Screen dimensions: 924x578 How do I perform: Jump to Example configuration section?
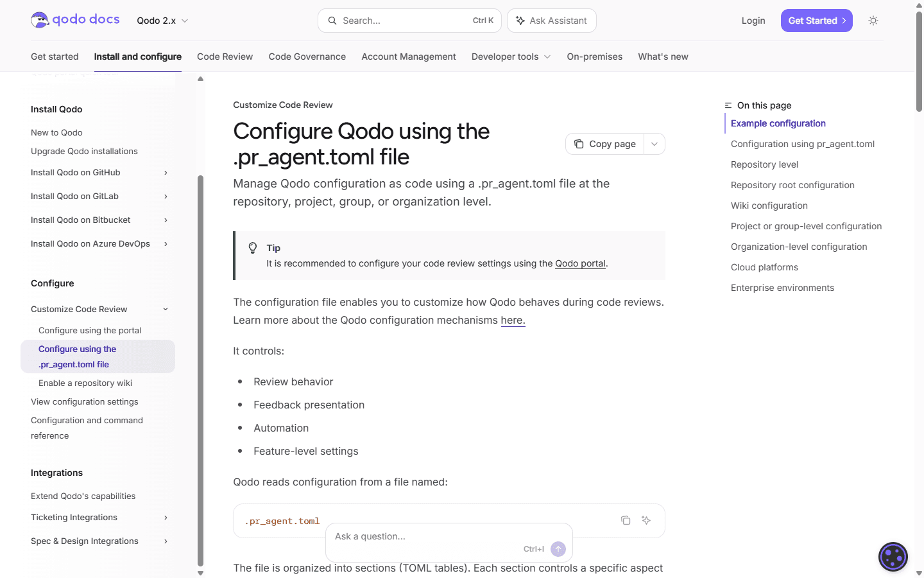[x=778, y=123]
